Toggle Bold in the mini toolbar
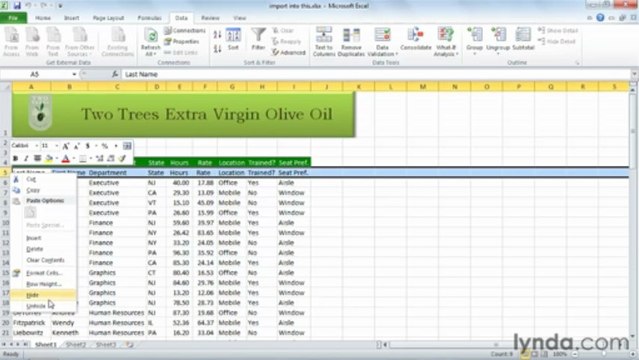The height and width of the screenshot is (360, 639). click(15, 158)
